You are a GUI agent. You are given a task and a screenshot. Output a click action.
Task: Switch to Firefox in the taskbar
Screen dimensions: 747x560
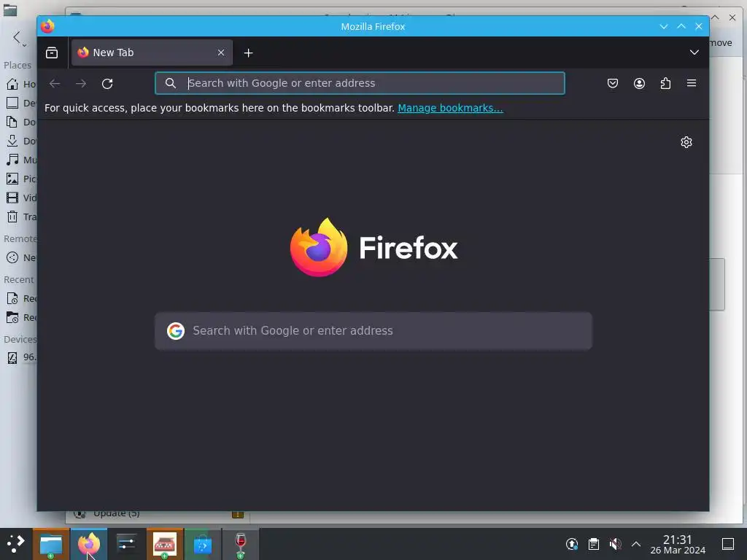coord(89,544)
